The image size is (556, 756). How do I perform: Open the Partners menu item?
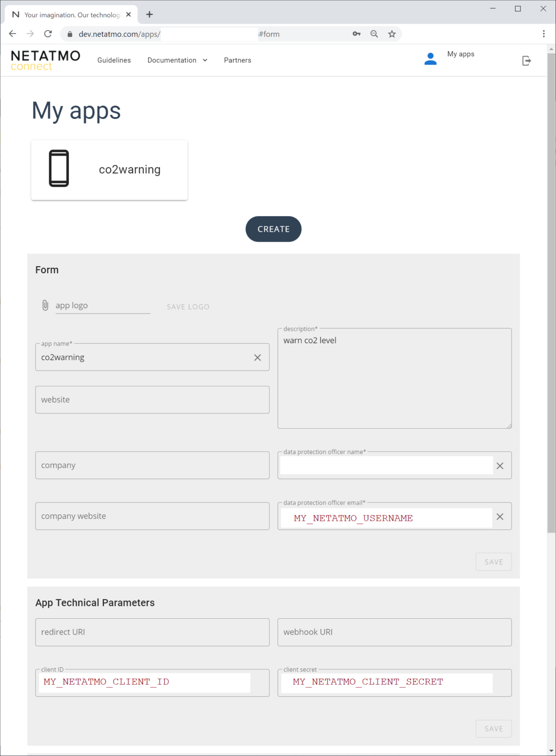pyautogui.click(x=238, y=60)
